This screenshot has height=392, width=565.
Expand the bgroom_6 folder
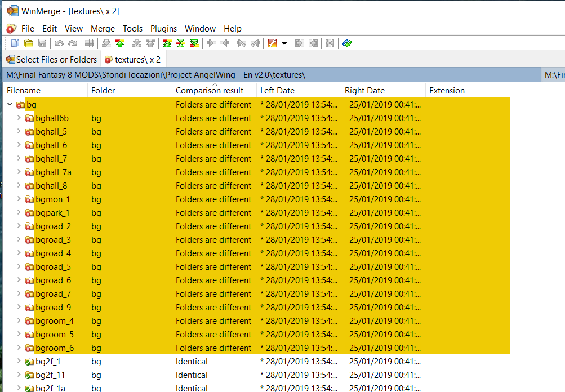[19, 348]
